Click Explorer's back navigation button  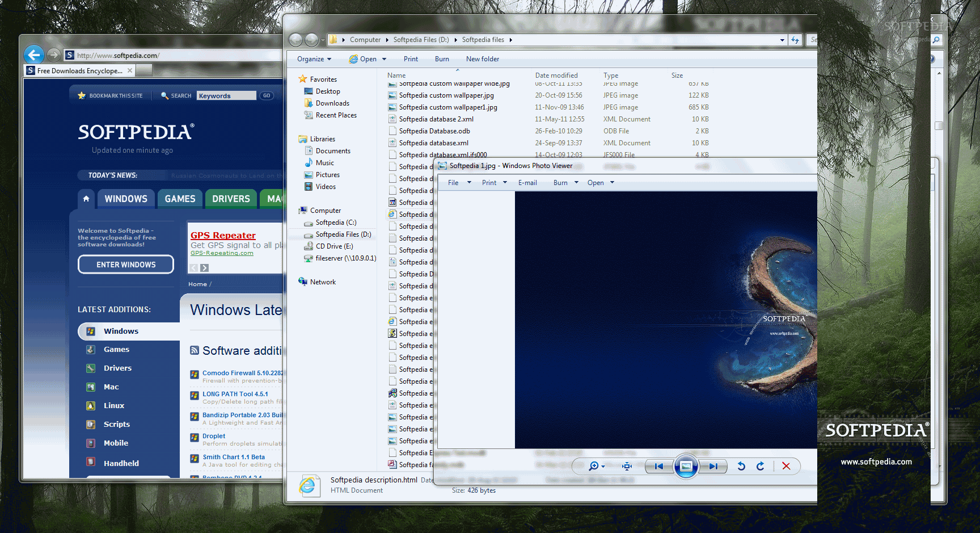tap(295, 40)
